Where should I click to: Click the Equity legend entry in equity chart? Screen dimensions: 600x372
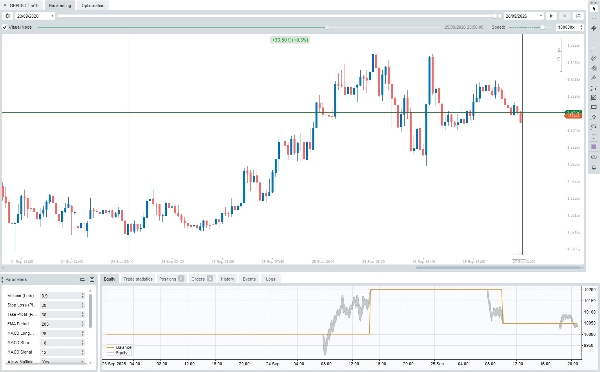click(x=118, y=352)
